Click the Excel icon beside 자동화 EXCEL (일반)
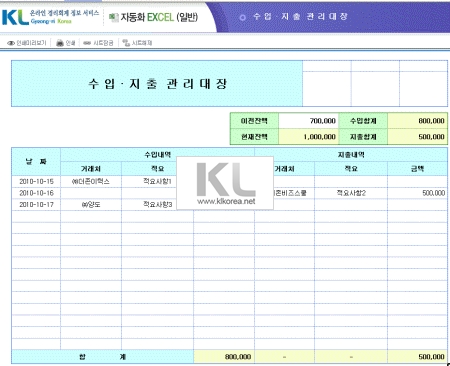The height and width of the screenshot is (366, 450). click(114, 17)
